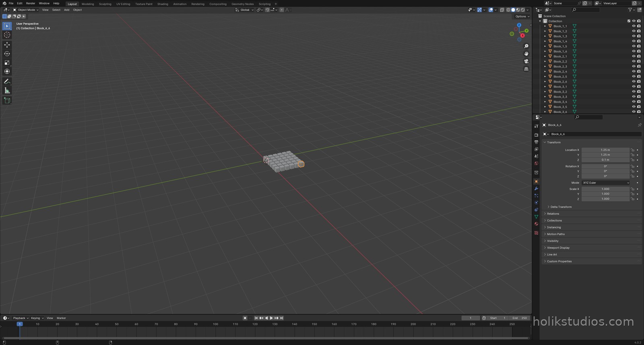
Task: Toggle X-ray mode in viewport header
Action: pyautogui.click(x=502, y=10)
